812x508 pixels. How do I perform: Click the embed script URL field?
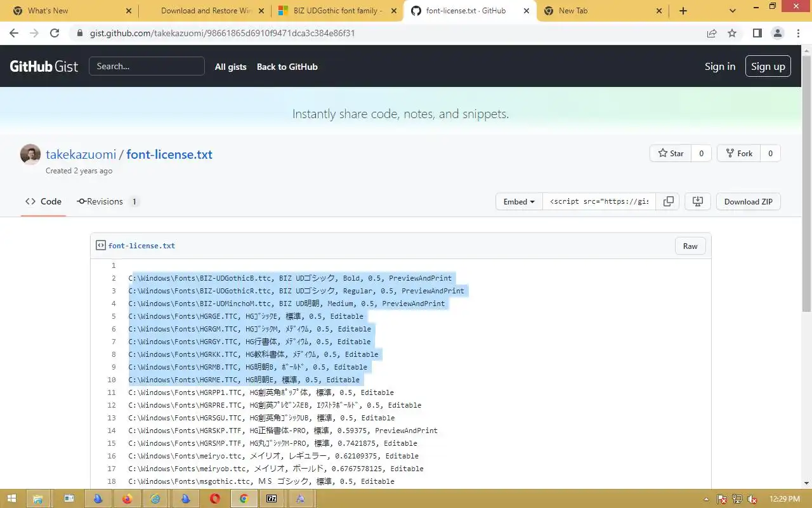click(x=599, y=201)
